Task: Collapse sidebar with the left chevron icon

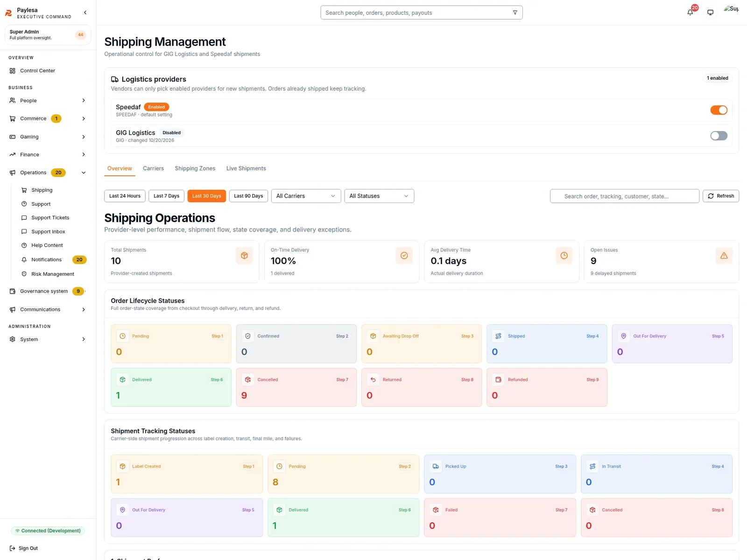Action: tap(85, 13)
